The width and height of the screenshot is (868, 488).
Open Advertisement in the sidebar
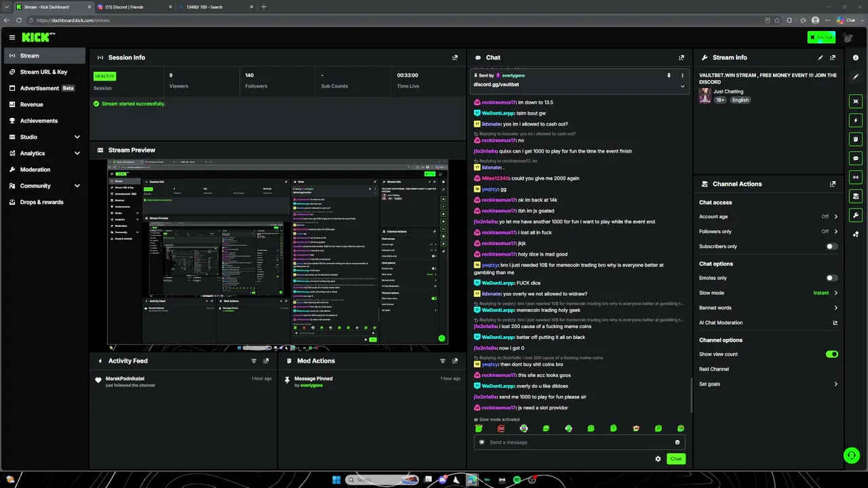pos(45,88)
